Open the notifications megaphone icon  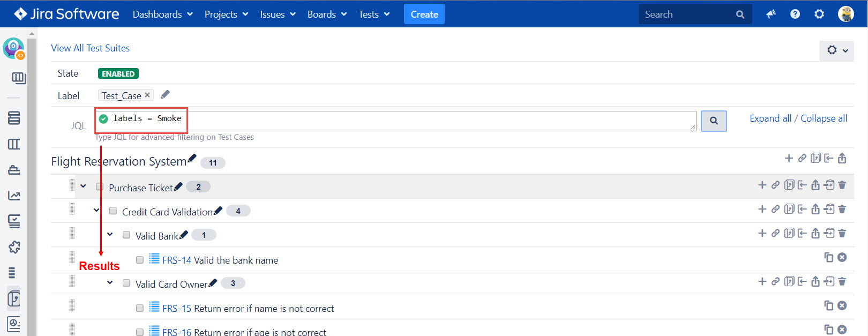pos(771,14)
